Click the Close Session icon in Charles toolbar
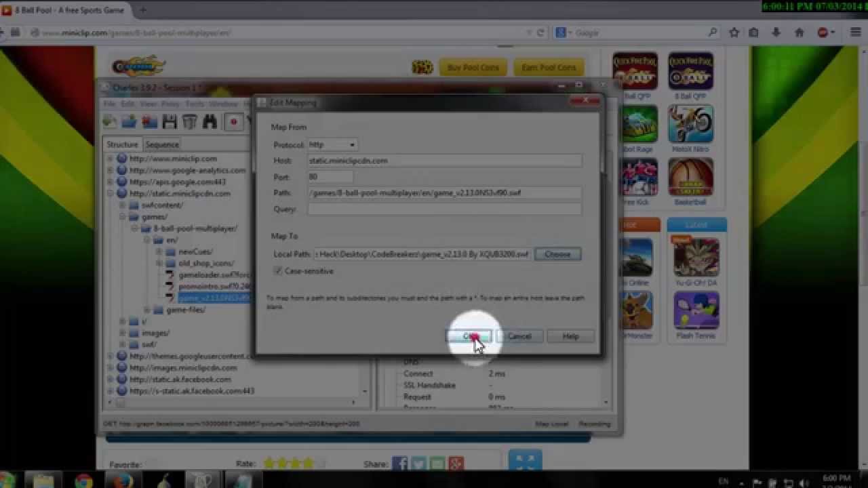This screenshot has height=488, width=868. (x=150, y=122)
